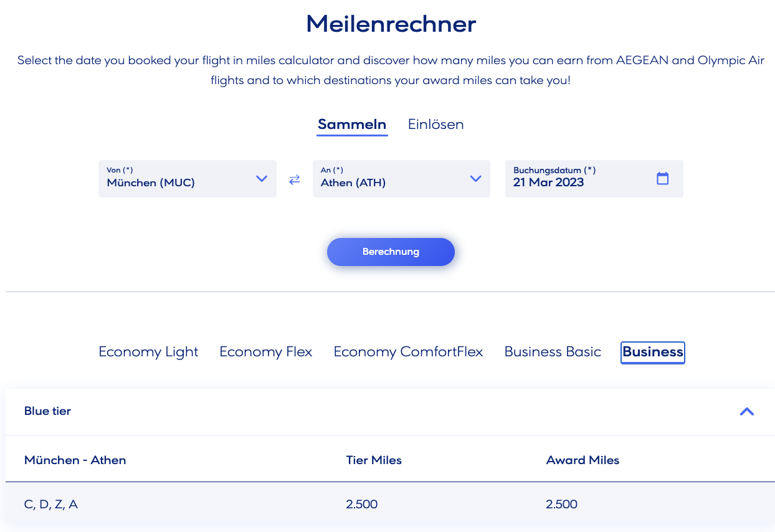
Task: Switch to the Sammeln tab
Action: point(352,124)
